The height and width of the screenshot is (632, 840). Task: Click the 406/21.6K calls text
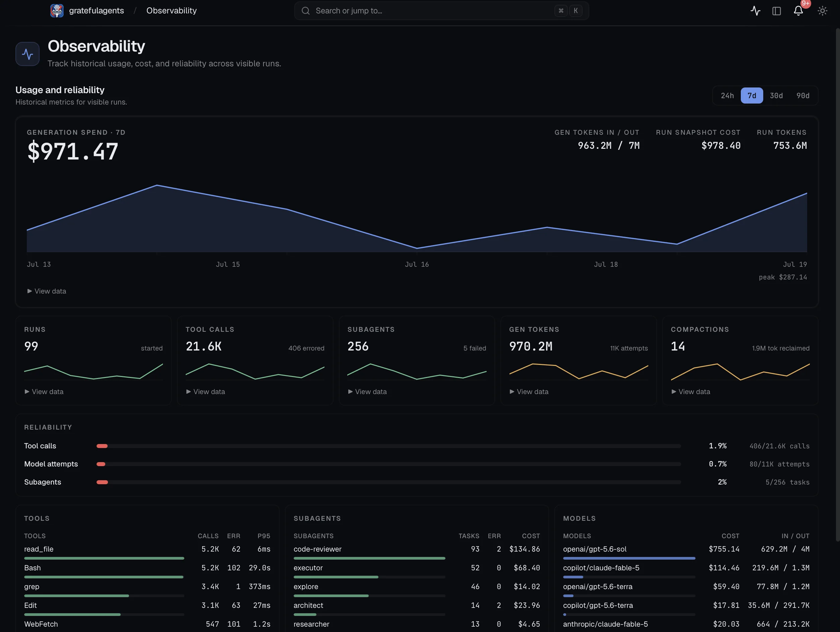[x=779, y=446]
